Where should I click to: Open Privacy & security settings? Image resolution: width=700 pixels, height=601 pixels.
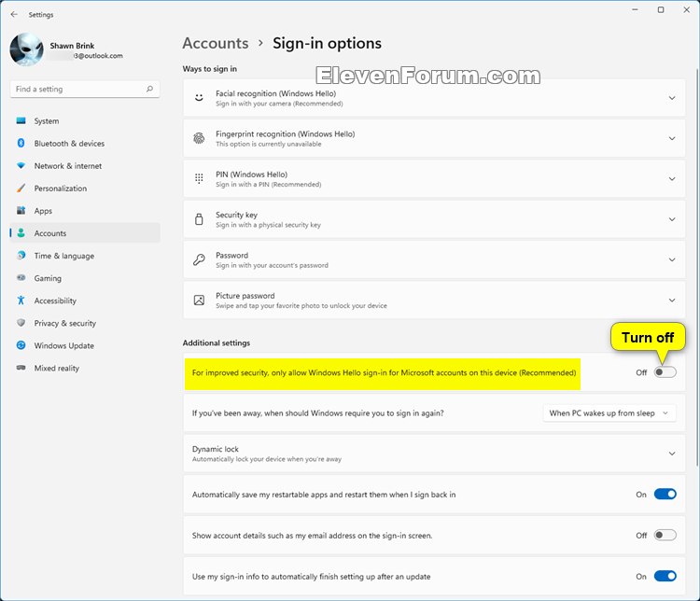tap(85, 323)
